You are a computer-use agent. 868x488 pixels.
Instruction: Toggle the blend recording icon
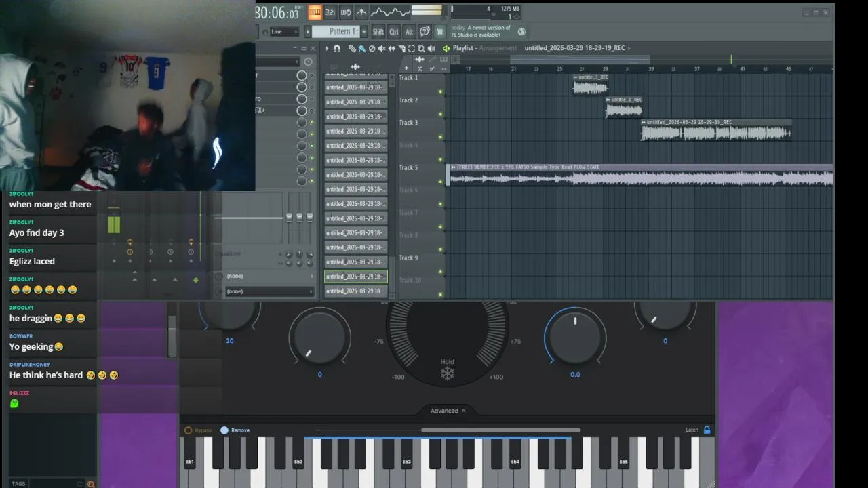coord(361,12)
